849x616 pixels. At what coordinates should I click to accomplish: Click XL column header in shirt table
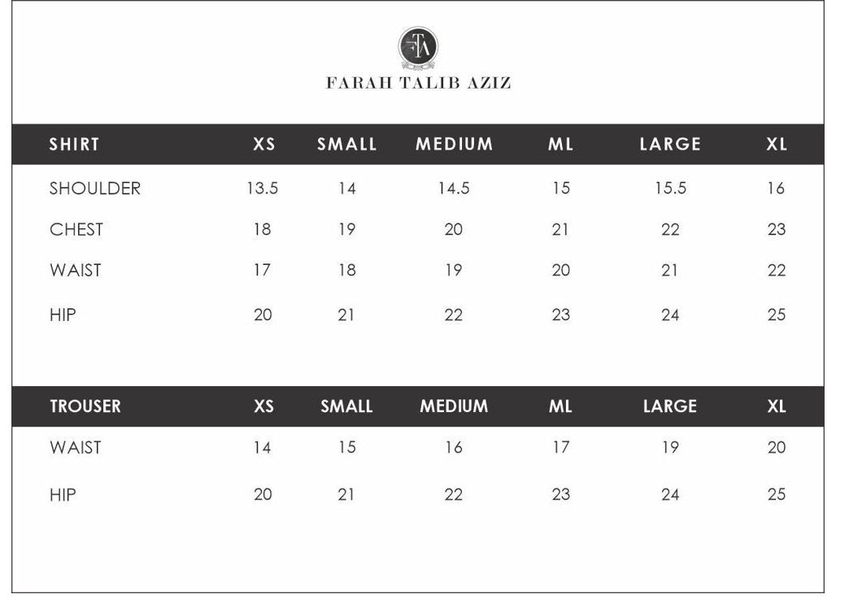click(777, 145)
